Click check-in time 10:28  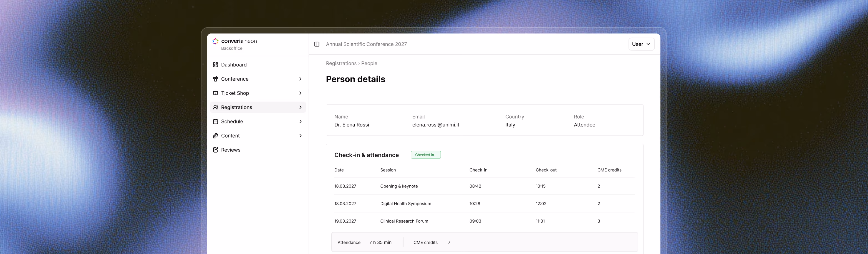(x=475, y=204)
